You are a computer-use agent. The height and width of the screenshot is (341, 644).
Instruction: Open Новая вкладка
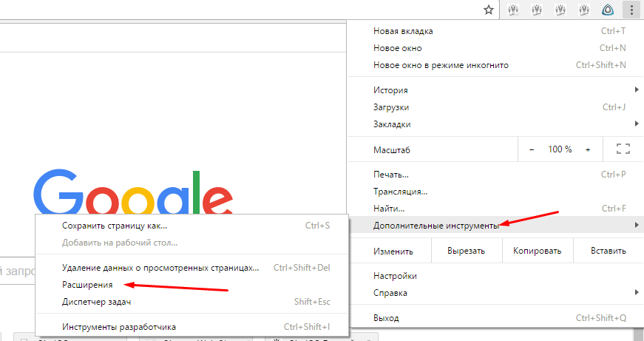tap(495, 31)
